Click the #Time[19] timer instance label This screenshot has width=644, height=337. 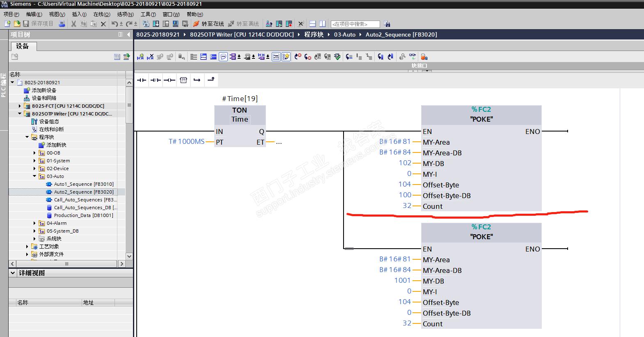[240, 99]
